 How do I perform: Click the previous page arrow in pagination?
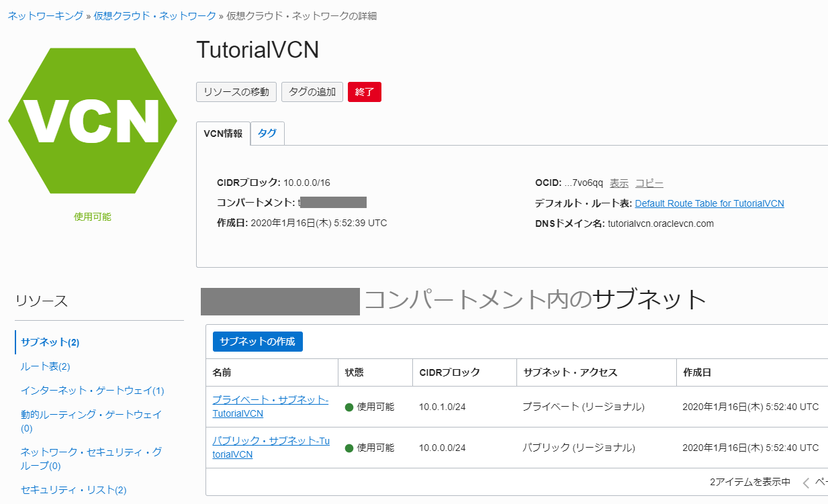806,483
